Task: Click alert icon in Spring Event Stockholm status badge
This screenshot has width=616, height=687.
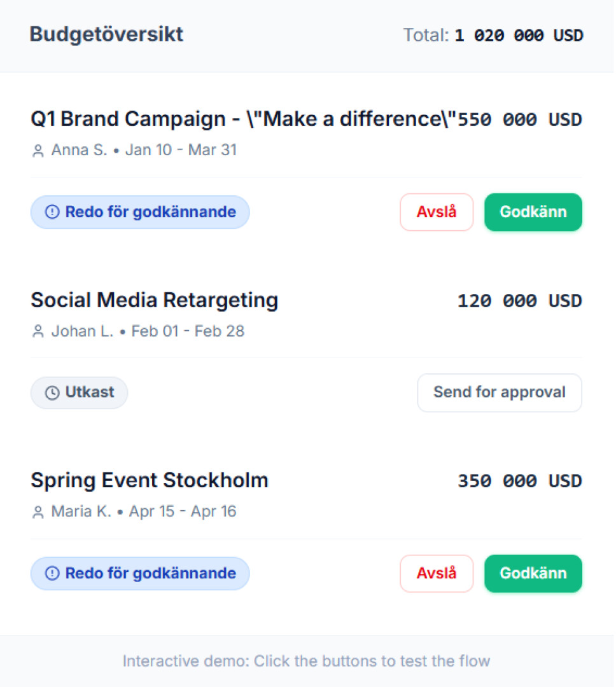Action: click(52, 574)
